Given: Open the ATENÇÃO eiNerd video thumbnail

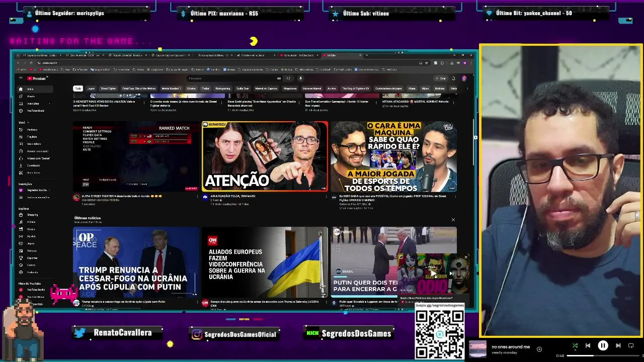Looking at the screenshot, I should tap(265, 156).
